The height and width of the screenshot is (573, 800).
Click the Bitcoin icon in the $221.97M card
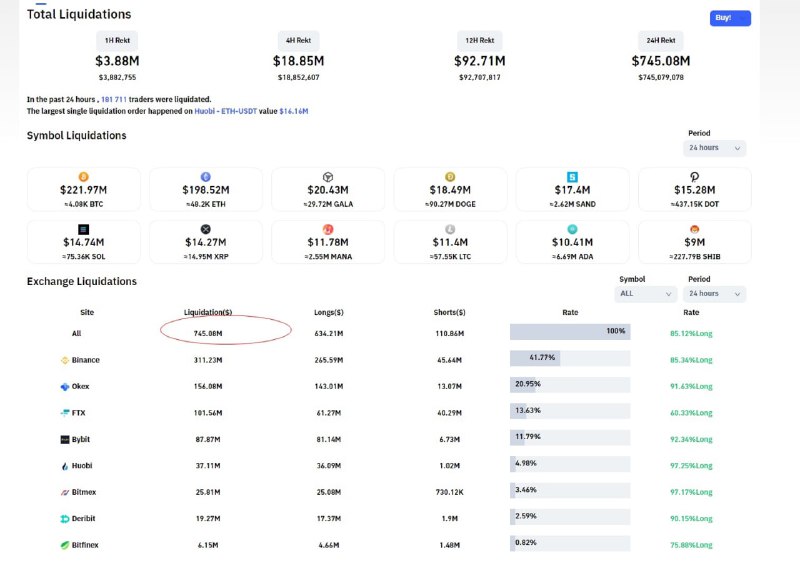coord(83,177)
